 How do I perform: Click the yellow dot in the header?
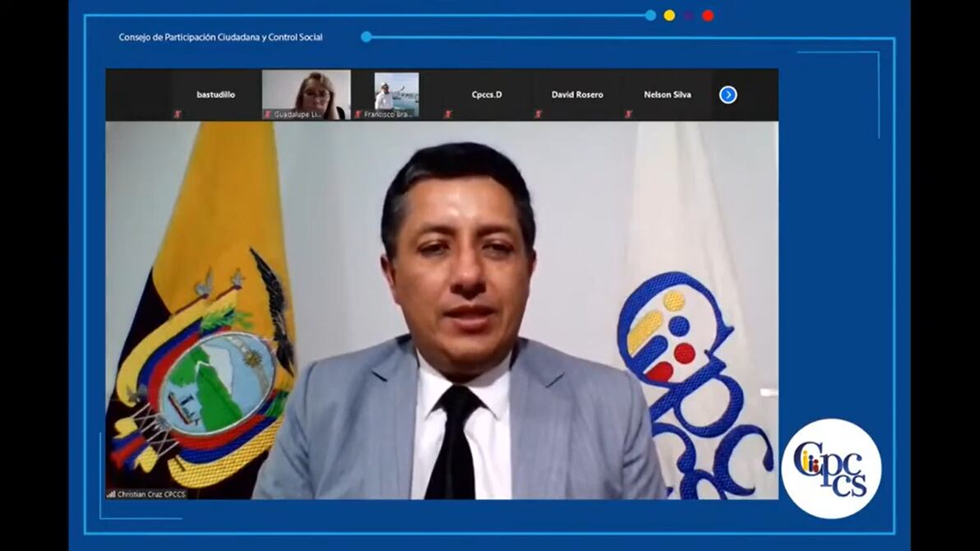coord(669,15)
